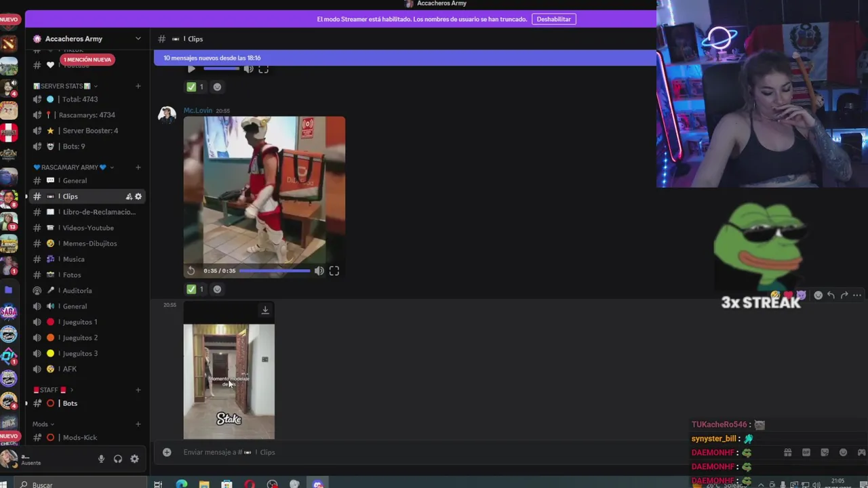Seek on the top video progress bar

point(222,68)
